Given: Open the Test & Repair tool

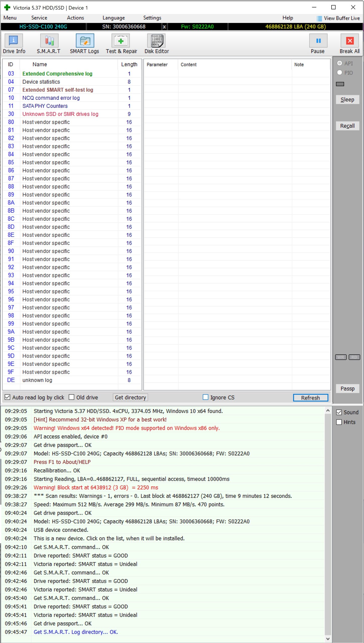Looking at the screenshot, I should (x=121, y=44).
